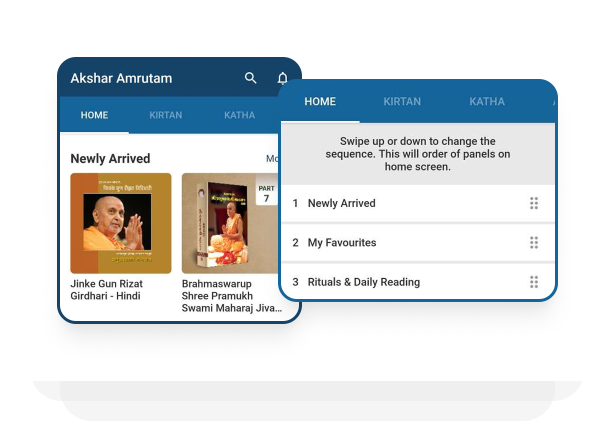The image size is (615, 421).
Task: Switch to KIRTAN tab under Akshar Amrutam title
Action: click(166, 115)
